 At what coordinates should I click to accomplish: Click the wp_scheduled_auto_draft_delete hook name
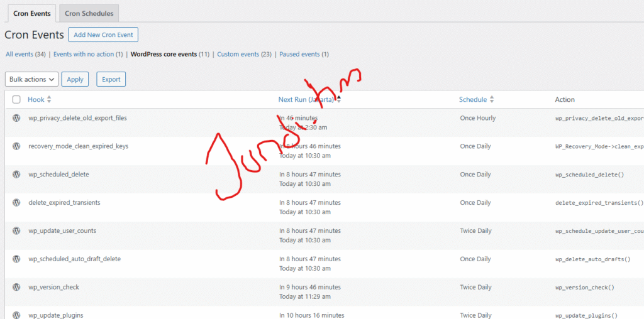[75, 259]
